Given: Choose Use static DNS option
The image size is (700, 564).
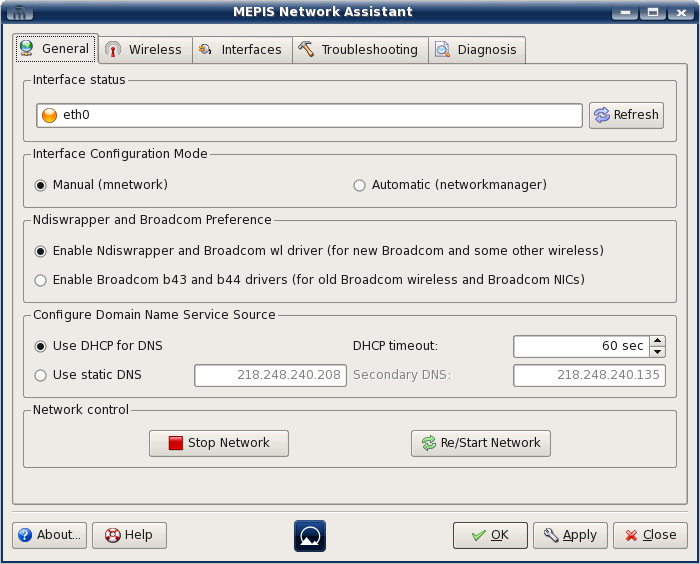Looking at the screenshot, I should (41, 375).
